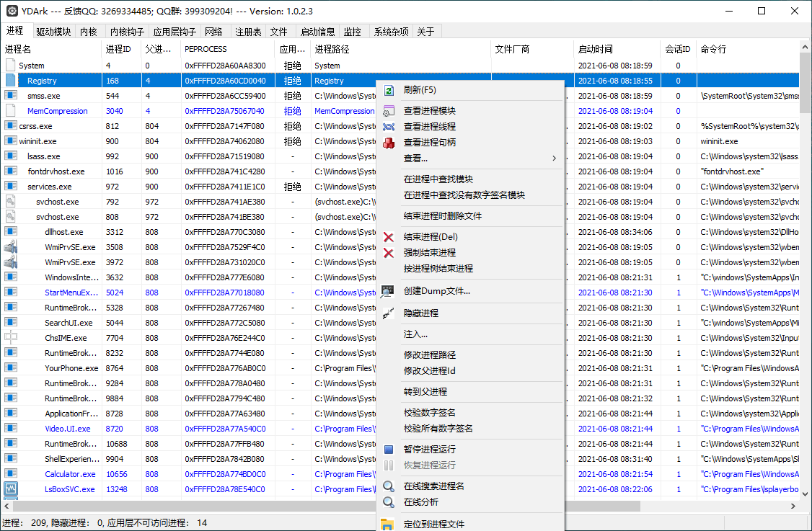Switch to the 驱动模块 tab
This screenshot has width=812, height=531.
click(54, 32)
